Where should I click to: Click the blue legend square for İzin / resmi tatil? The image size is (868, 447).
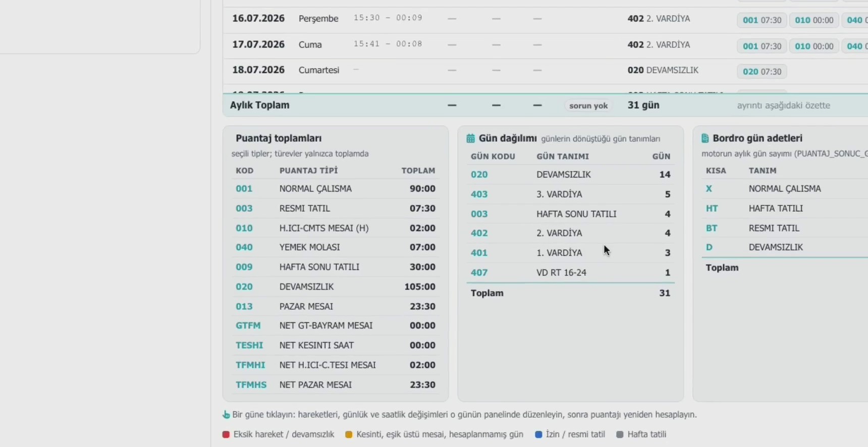coord(538,434)
